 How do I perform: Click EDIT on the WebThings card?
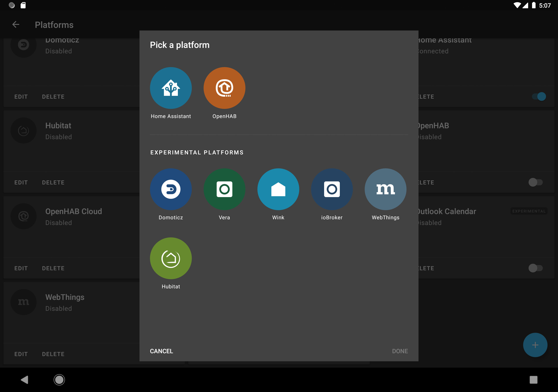[21, 354]
